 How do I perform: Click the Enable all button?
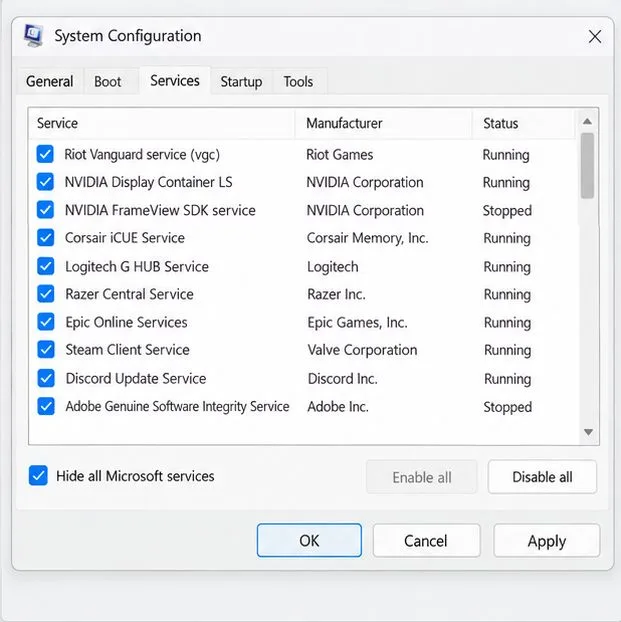click(422, 477)
